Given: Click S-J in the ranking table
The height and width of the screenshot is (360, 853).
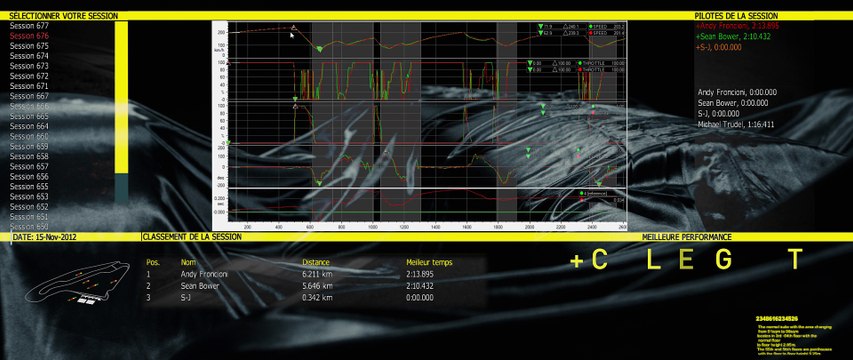Looking at the screenshot, I should 186,297.
